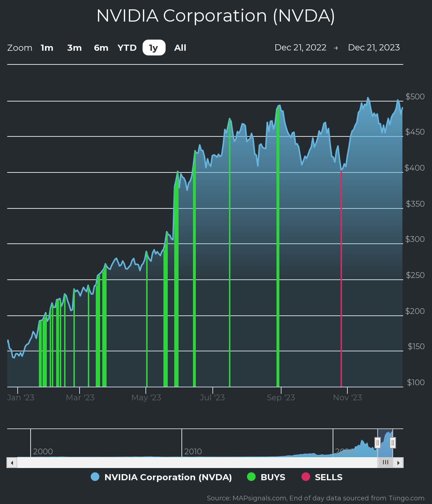Click the right navigator range handle
The height and width of the screenshot is (504, 432).
(393, 442)
